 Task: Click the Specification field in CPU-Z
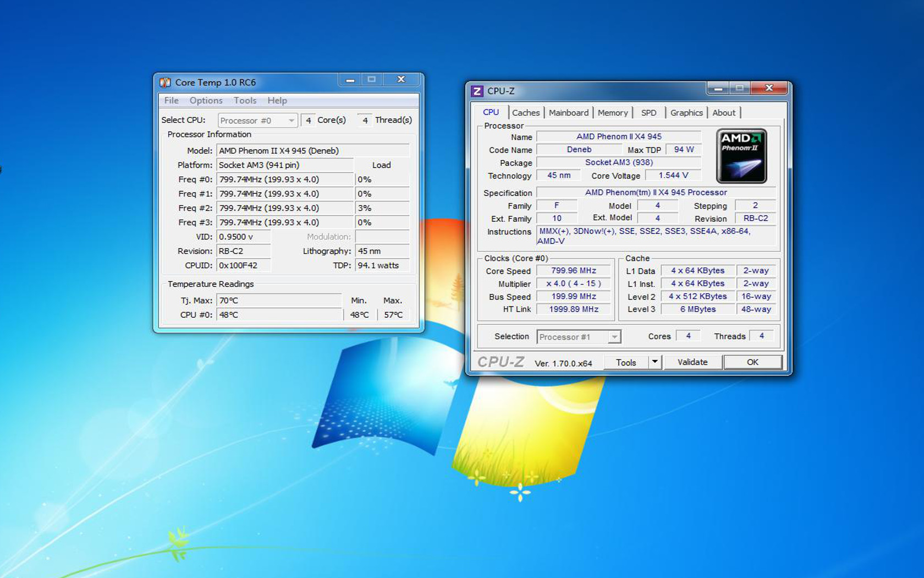coord(656,193)
